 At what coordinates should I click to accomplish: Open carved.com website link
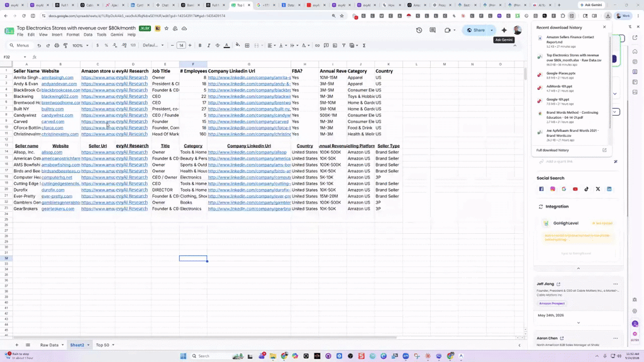[x=53, y=121]
